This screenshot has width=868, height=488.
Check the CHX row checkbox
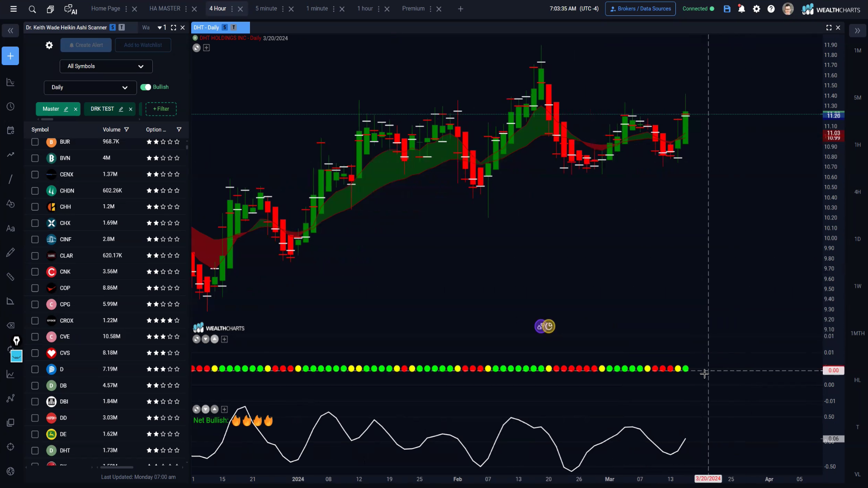tap(35, 223)
